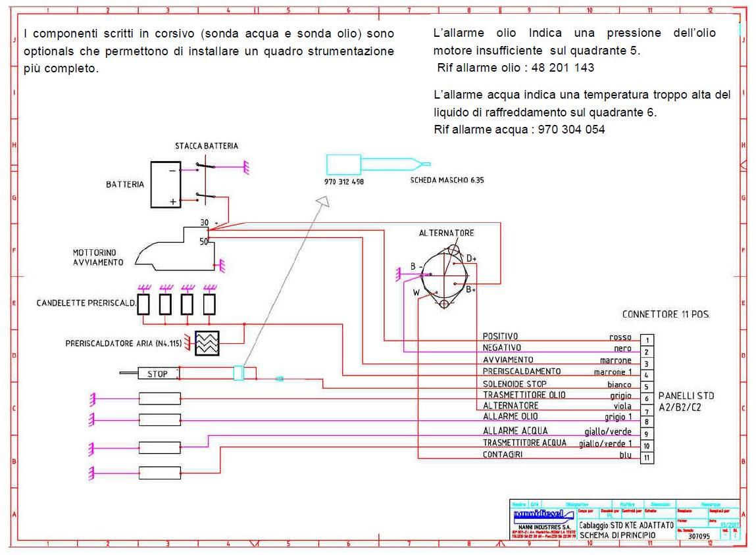The image size is (756, 555).
Task: Click the CONNETTORE 11 POS. heading
Action: pos(666,314)
